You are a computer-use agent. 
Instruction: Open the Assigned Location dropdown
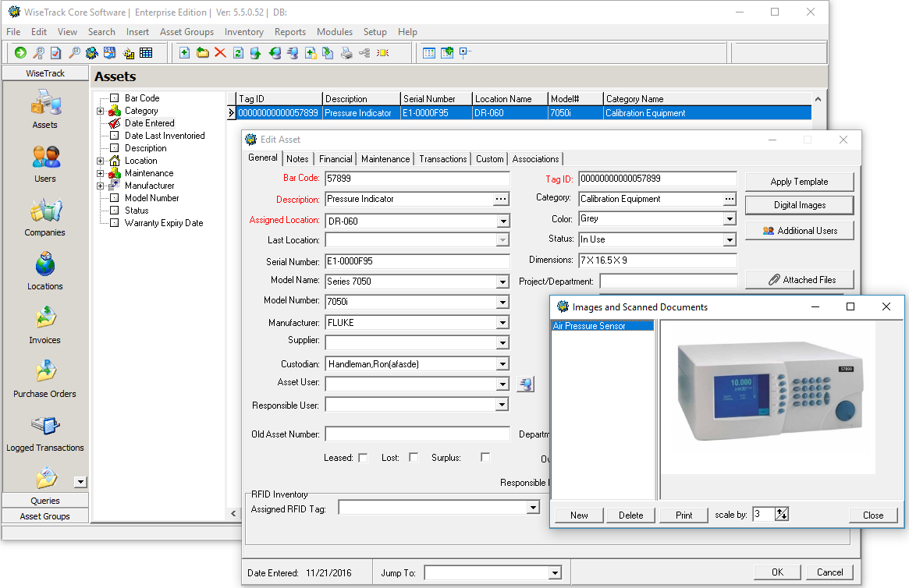(x=503, y=221)
